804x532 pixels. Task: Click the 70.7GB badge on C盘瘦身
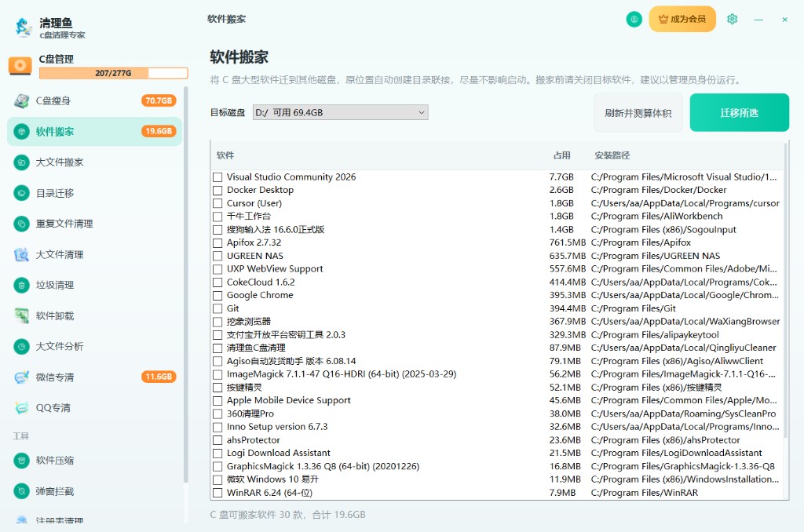pos(159,101)
